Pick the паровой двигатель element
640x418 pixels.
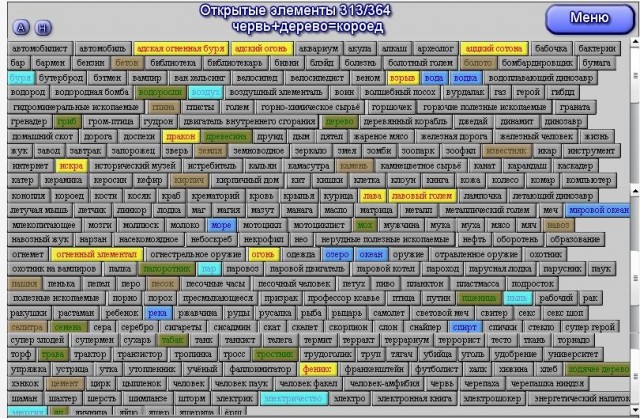pos(307,269)
